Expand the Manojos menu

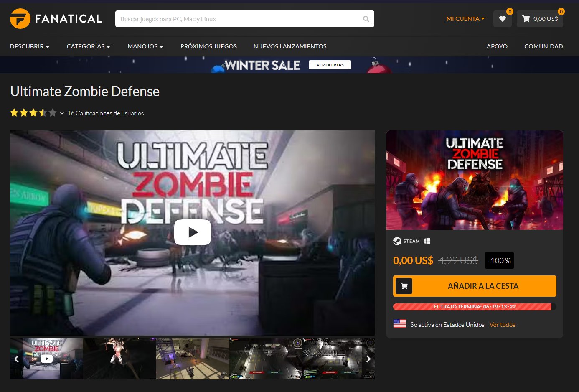point(145,46)
